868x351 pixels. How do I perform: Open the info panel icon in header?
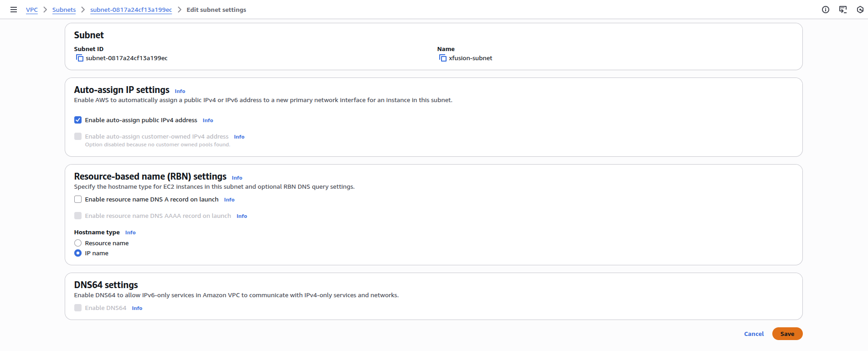tap(826, 10)
